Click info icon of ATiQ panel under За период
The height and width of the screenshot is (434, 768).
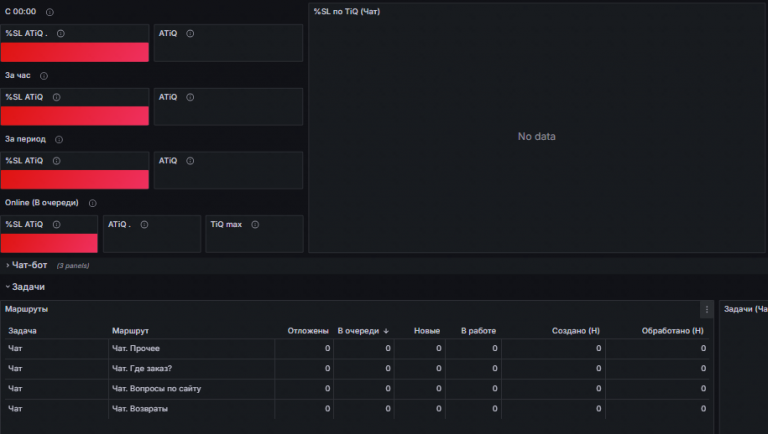coord(190,161)
